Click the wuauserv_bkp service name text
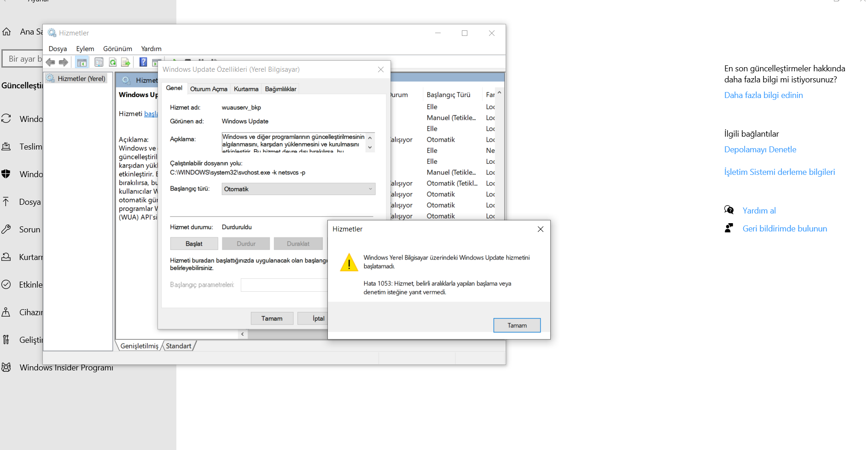This screenshot has width=868, height=450. pos(241,108)
